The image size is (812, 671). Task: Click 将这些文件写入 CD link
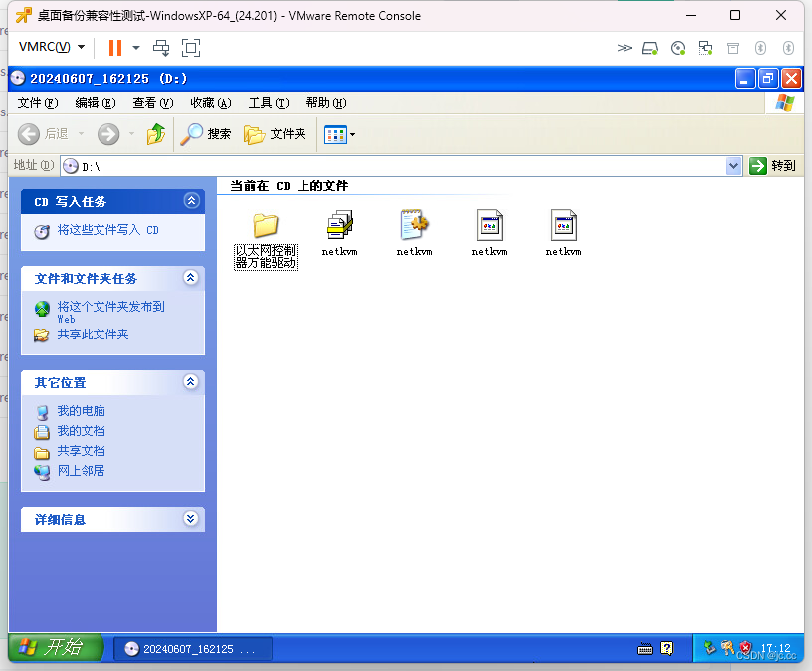click(107, 230)
